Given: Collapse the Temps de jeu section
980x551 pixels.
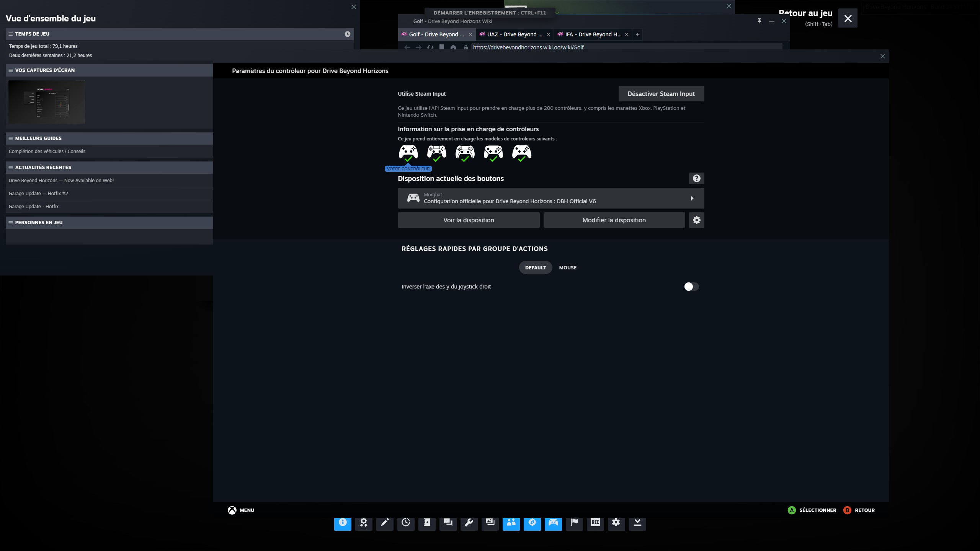Looking at the screenshot, I should click(11, 34).
